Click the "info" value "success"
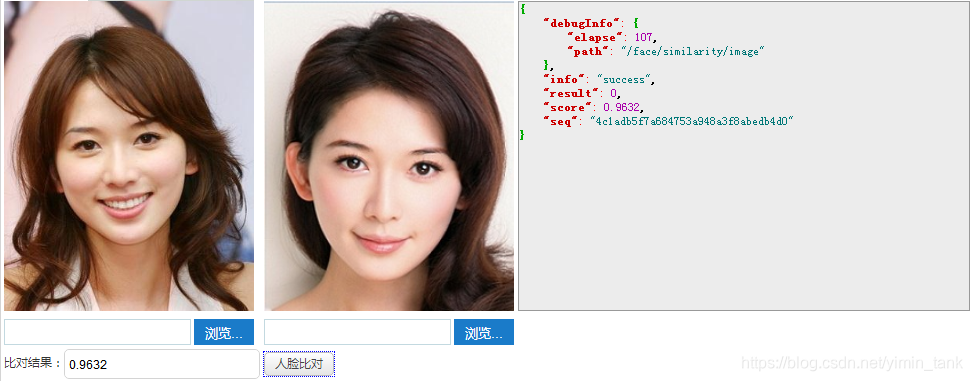The image size is (972, 381). pos(625,80)
